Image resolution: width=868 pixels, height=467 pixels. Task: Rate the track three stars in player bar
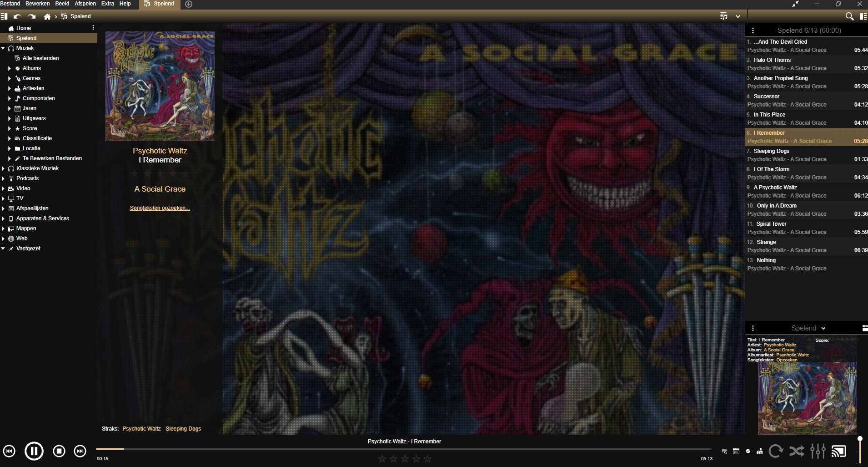click(405, 459)
